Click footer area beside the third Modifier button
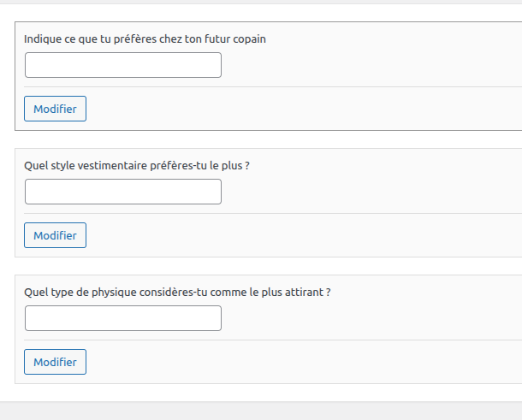522x420 pixels. click(300, 362)
